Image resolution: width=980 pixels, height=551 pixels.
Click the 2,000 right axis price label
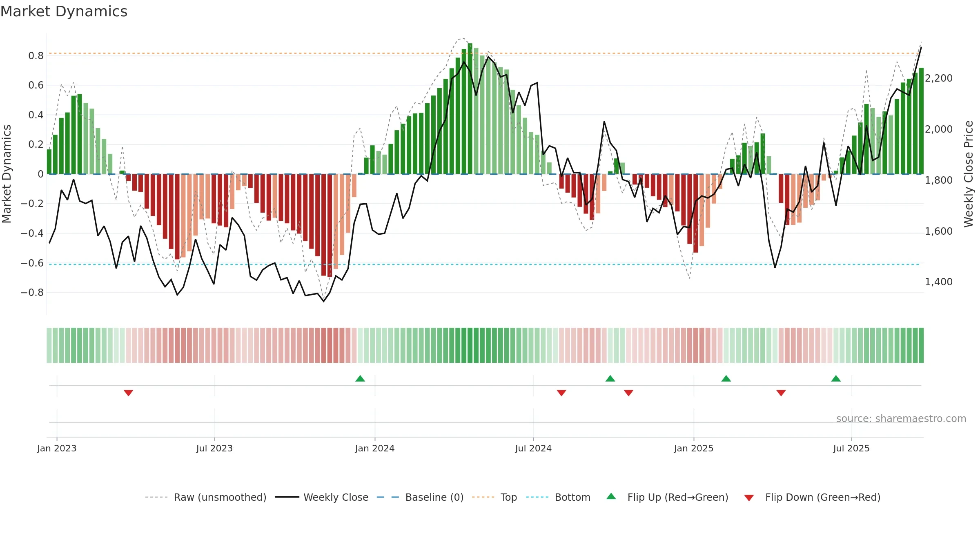pyautogui.click(x=939, y=129)
